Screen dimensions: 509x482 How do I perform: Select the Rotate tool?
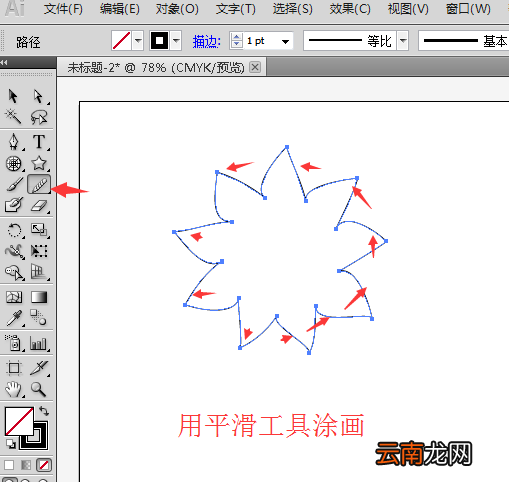[x=14, y=230]
